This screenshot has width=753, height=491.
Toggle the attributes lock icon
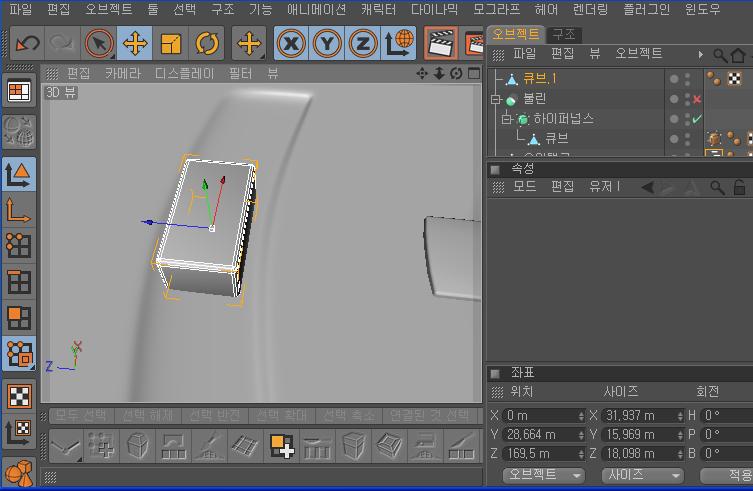coord(740,187)
